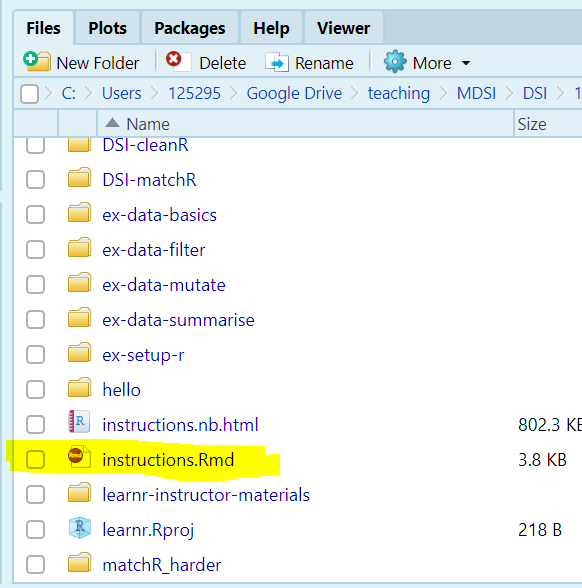The height and width of the screenshot is (588, 582).
Task: Go to MDSI in the breadcrumb path
Action: (476, 93)
